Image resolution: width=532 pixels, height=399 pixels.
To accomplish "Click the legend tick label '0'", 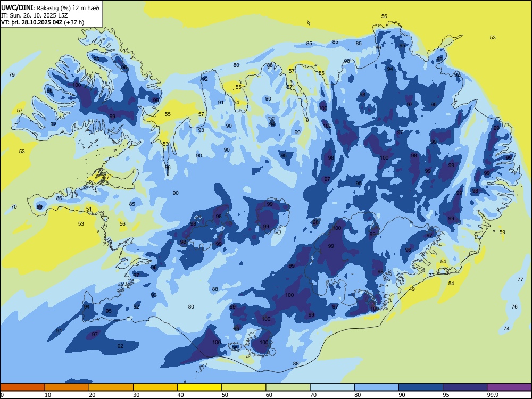I will click(x=2, y=395).
